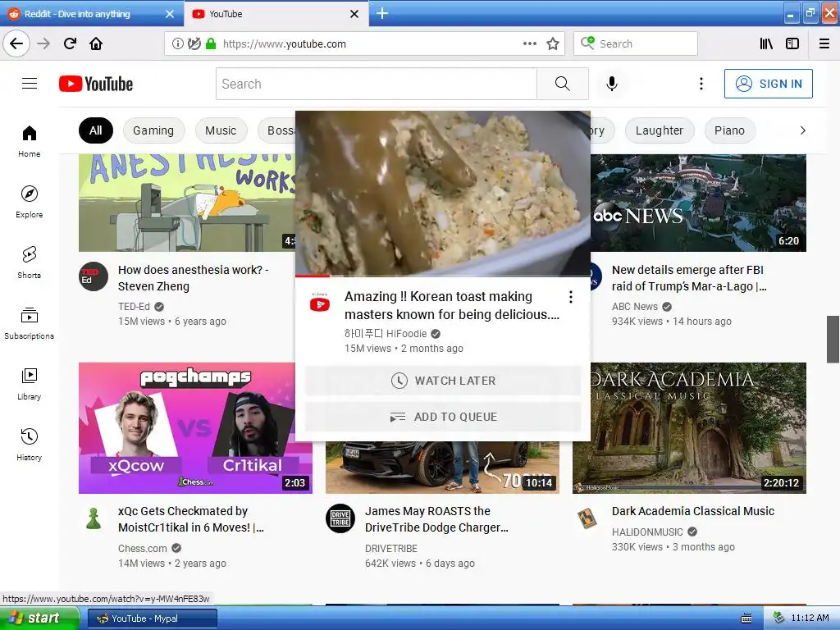Reload the current page
The height and width of the screenshot is (630, 840).
pos(70,43)
